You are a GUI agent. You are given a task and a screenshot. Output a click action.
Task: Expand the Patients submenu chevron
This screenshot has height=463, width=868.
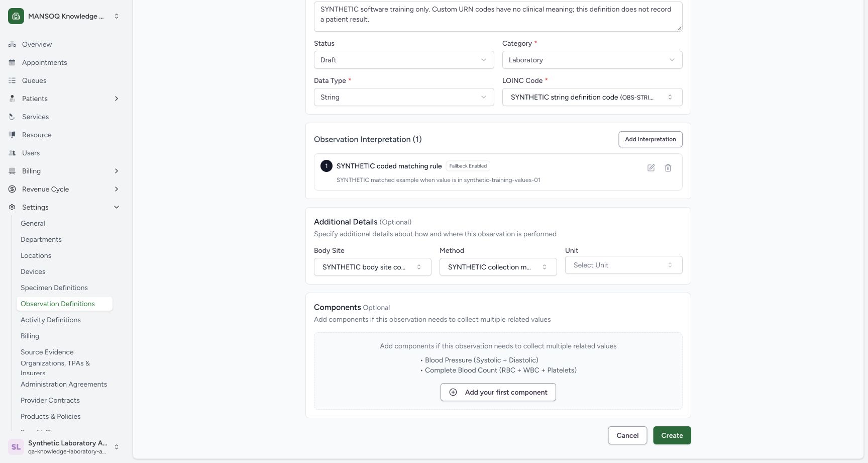117,99
